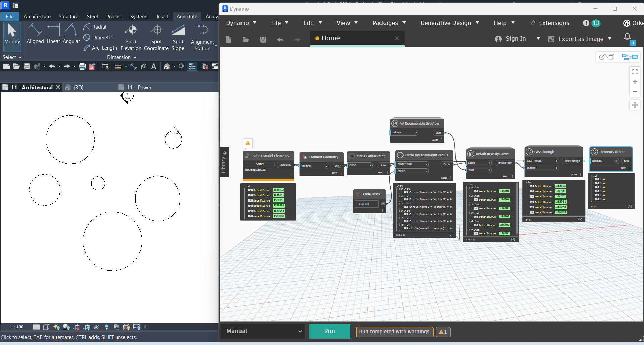Choose the Aligned dimension tool

35,34
